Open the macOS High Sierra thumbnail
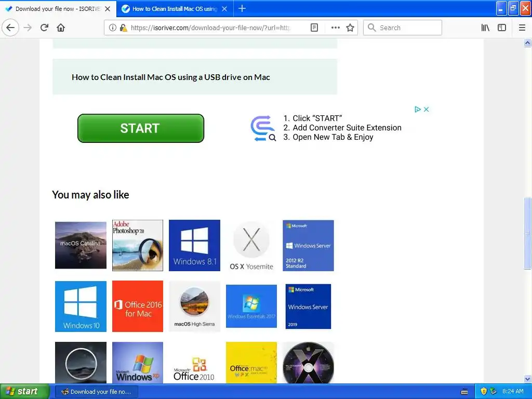532x399 pixels. click(x=194, y=307)
